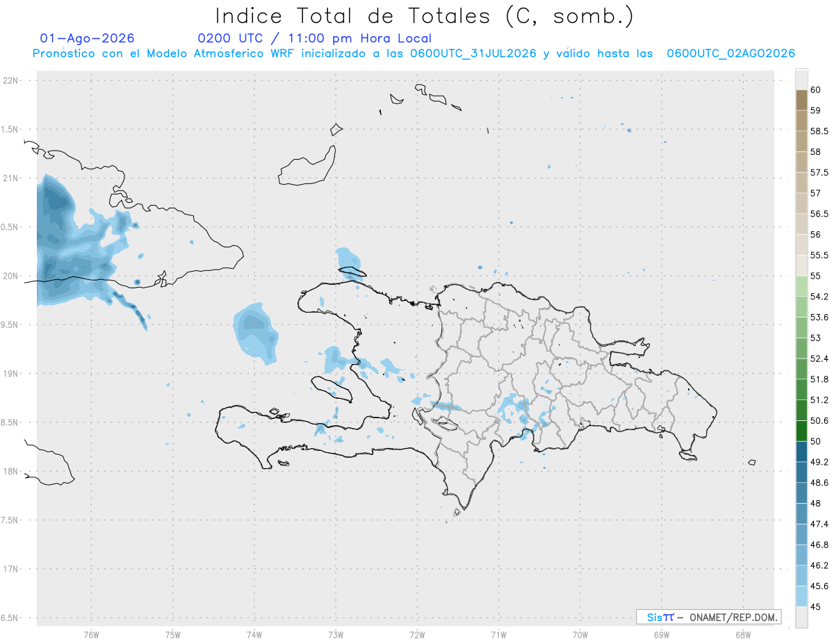Select the light green swatch between 54.2 and 55
Viewport: 834px width, 644px height.
click(801, 286)
